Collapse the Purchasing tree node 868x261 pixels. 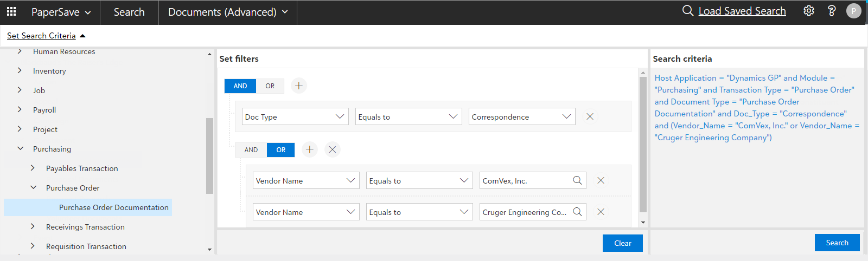(21, 148)
